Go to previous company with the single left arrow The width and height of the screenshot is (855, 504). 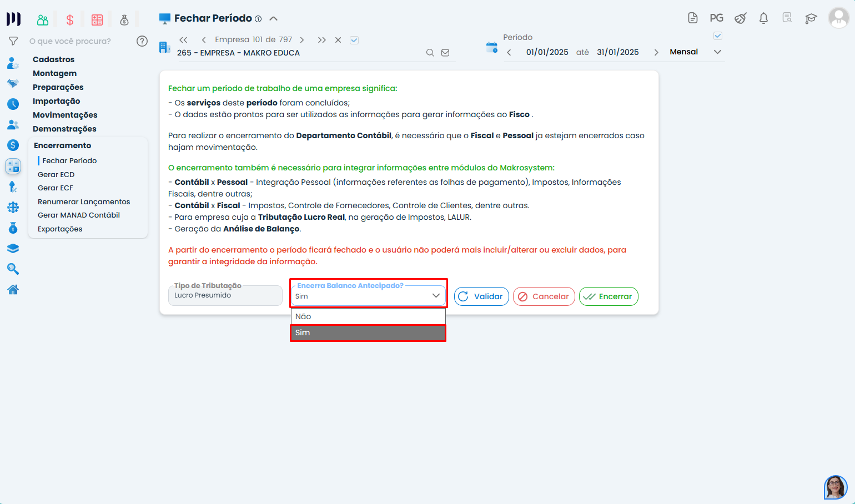pos(204,40)
